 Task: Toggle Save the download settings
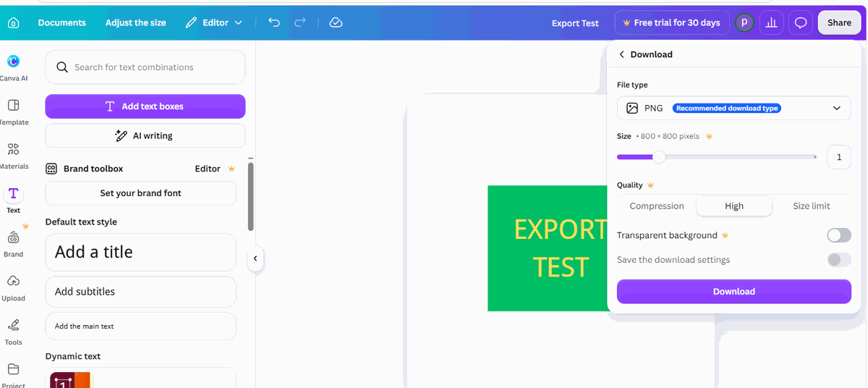coord(839,260)
